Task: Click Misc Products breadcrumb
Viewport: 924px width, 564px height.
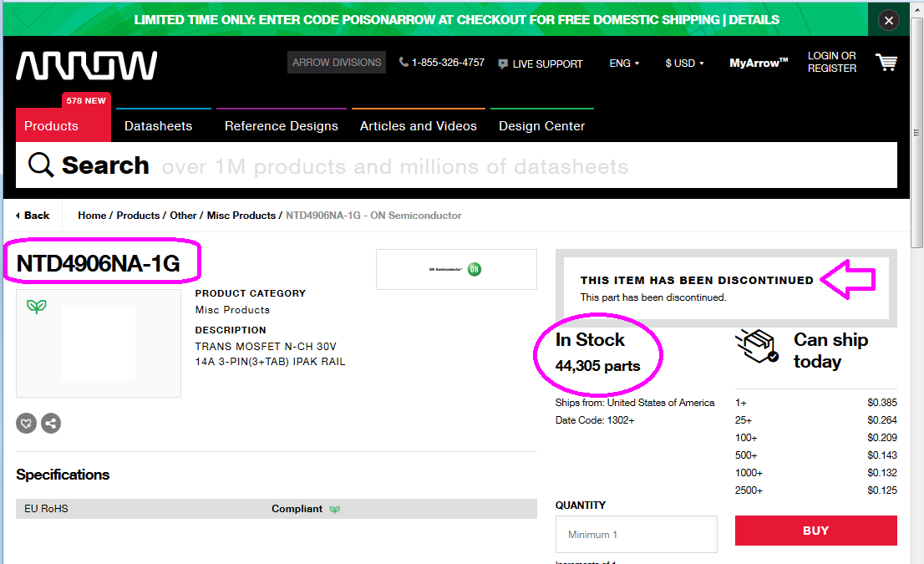Action: 241,216
